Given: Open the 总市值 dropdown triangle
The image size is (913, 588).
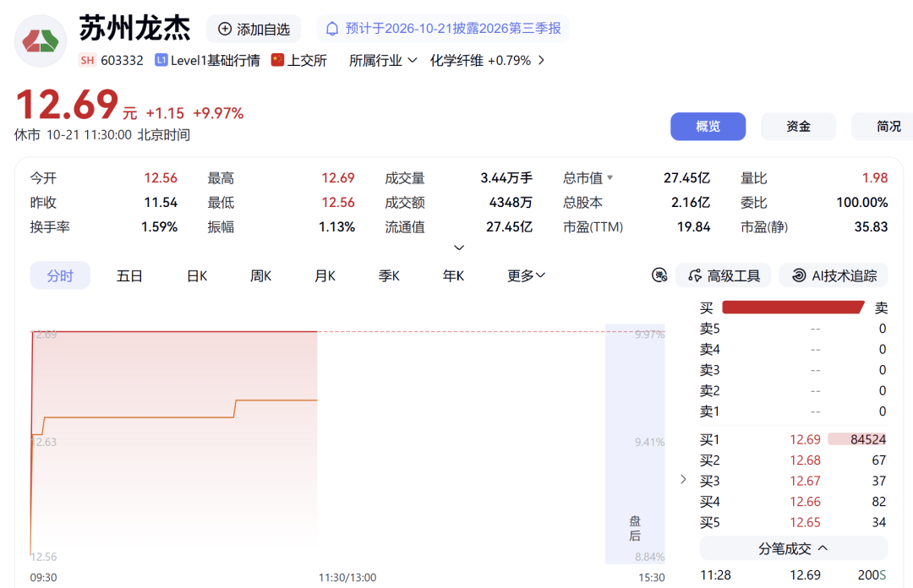Looking at the screenshot, I should tap(610, 177).
